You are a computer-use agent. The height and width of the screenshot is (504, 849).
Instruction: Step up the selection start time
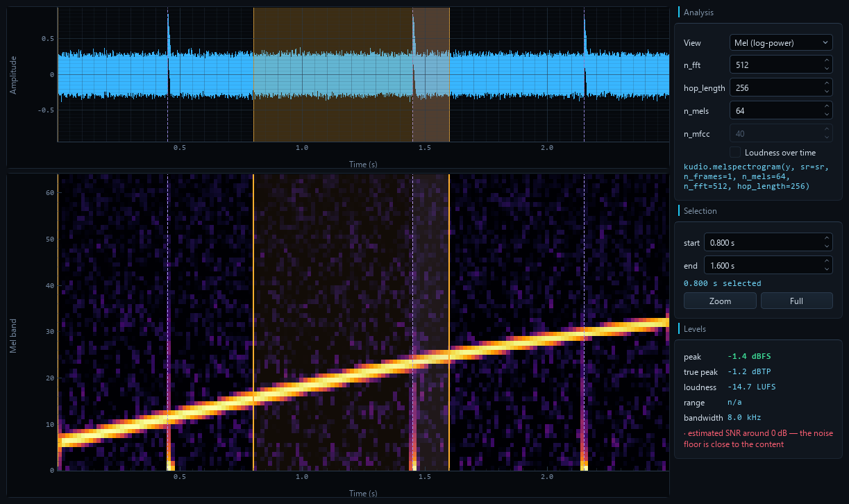[826, 238]
